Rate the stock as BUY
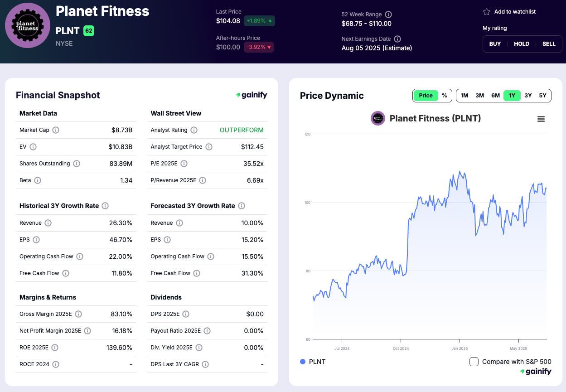Image resolution: width=566 pixels, height=392 pixels. point(495,44)
